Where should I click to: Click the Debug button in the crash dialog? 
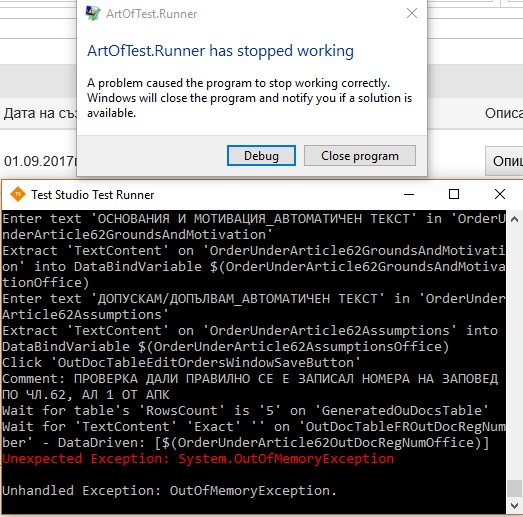261,155
